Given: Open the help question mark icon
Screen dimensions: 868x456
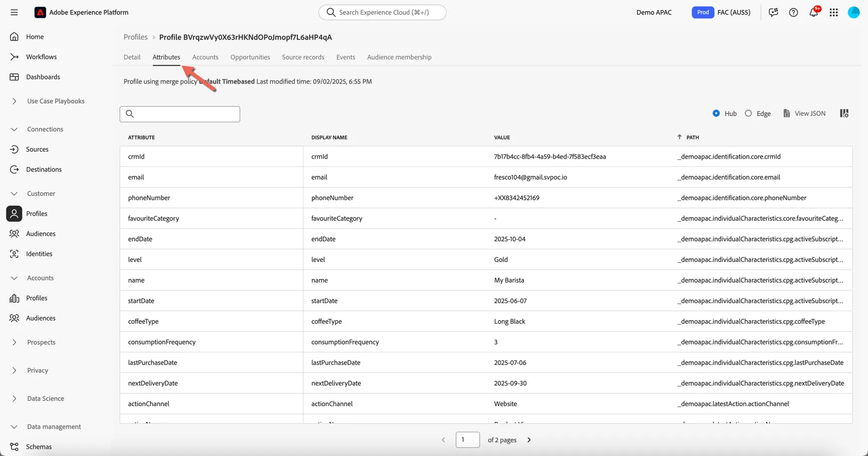Looking at the screenshot, I should click(793, 12).
